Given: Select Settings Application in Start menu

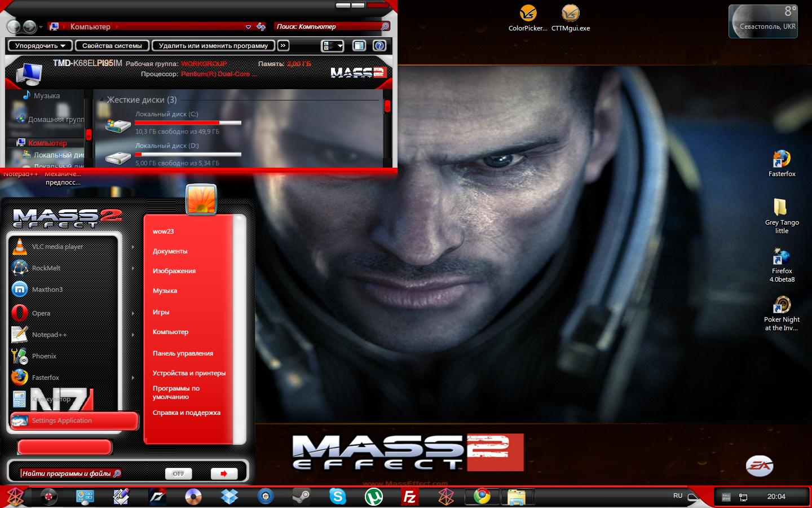Looking at the screenshot, I should 74,421.
